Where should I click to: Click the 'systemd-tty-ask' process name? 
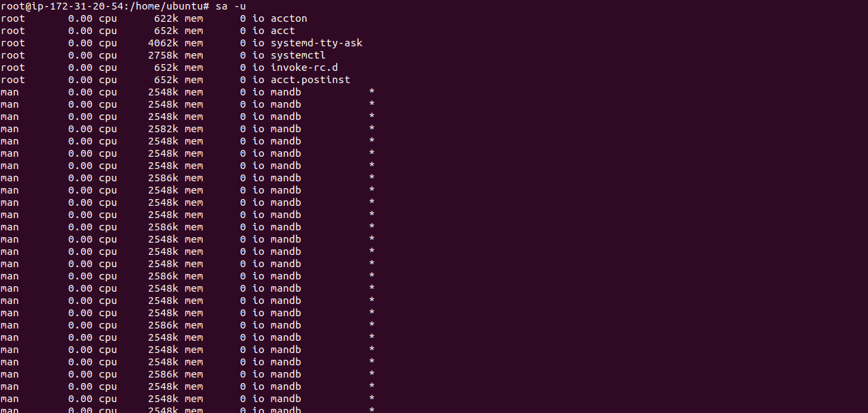pyautogui.click(x=316, y=43)
